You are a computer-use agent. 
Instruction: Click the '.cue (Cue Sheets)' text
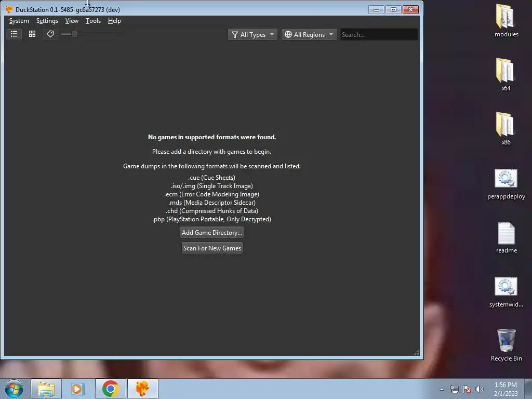[x=212, y=178]
